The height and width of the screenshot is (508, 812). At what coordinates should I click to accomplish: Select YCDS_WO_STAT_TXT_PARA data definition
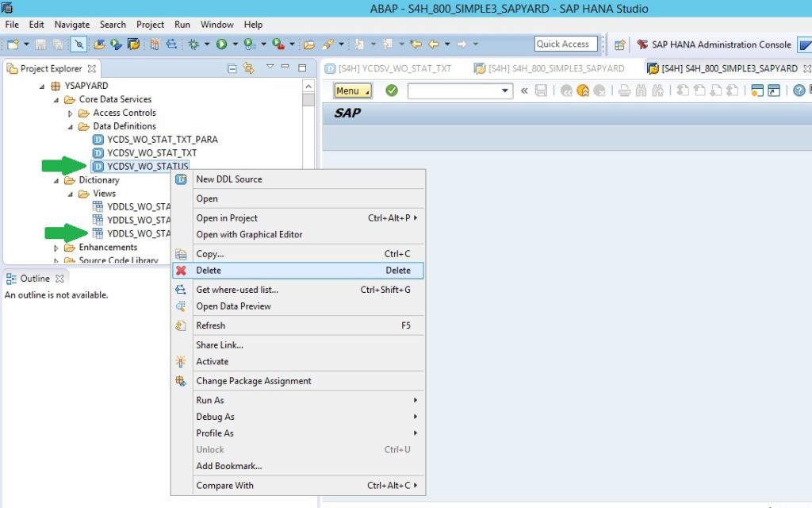click(162, 140)
